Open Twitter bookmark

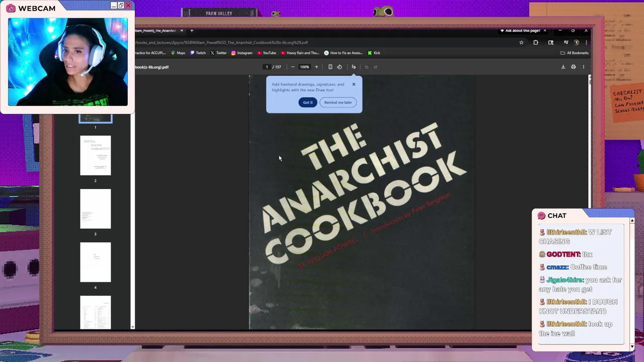point(219,53)
